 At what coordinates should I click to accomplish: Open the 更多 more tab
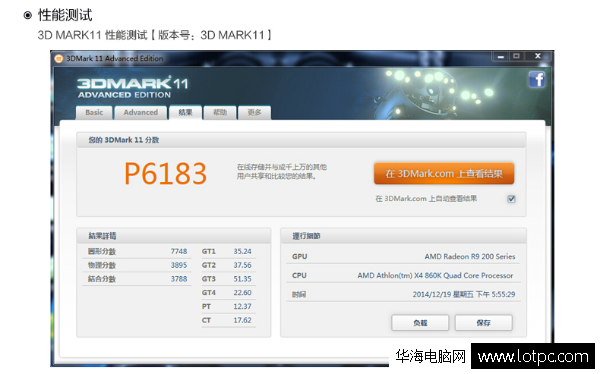254,113
